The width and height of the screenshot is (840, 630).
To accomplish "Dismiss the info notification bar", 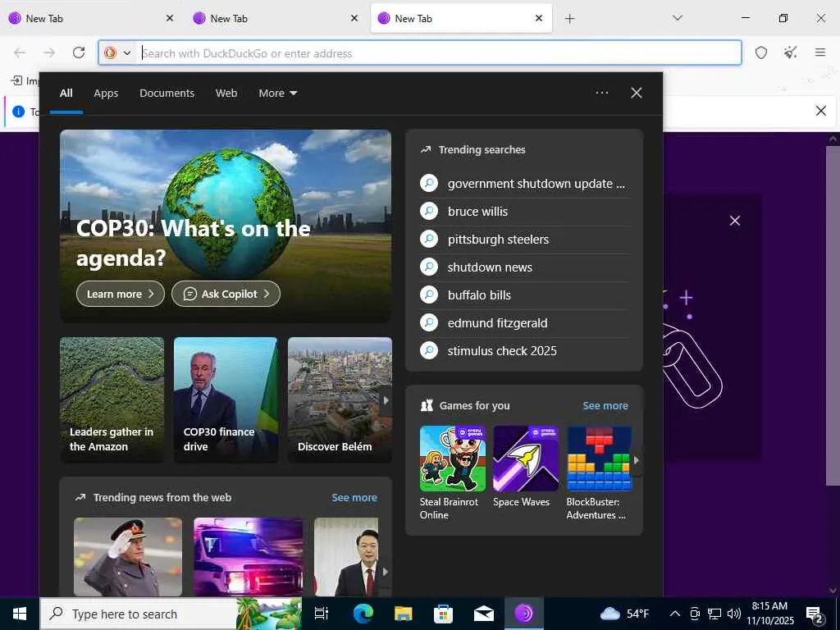I will pyautogui.click(x=820, y=111).
